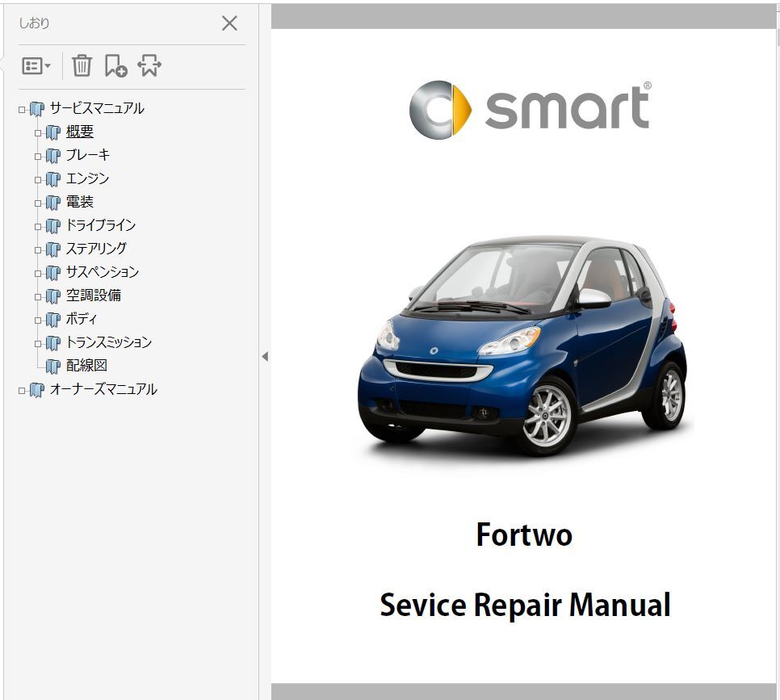Expand the ステアリング bookmark node

tap(39, 249)
